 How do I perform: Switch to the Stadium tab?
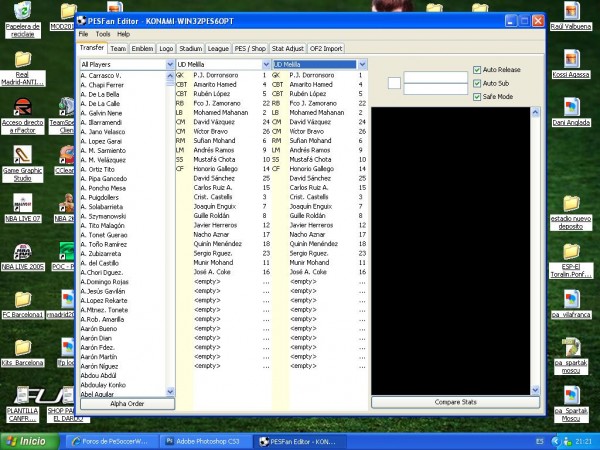tap(191, 49)
